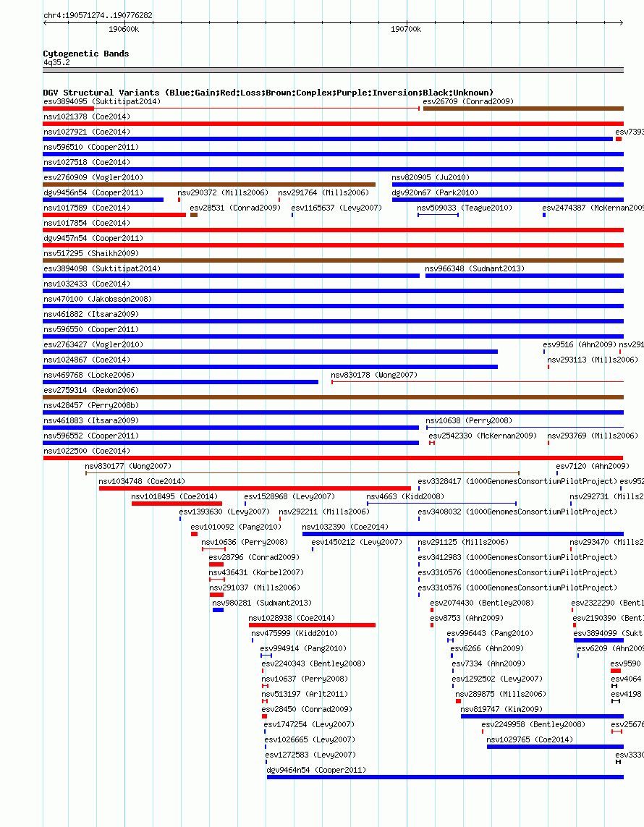The width and height of the screenshot is (644, 827).
Task: Select esv1010092 (Pang2010) label
Action: [236, 527]
